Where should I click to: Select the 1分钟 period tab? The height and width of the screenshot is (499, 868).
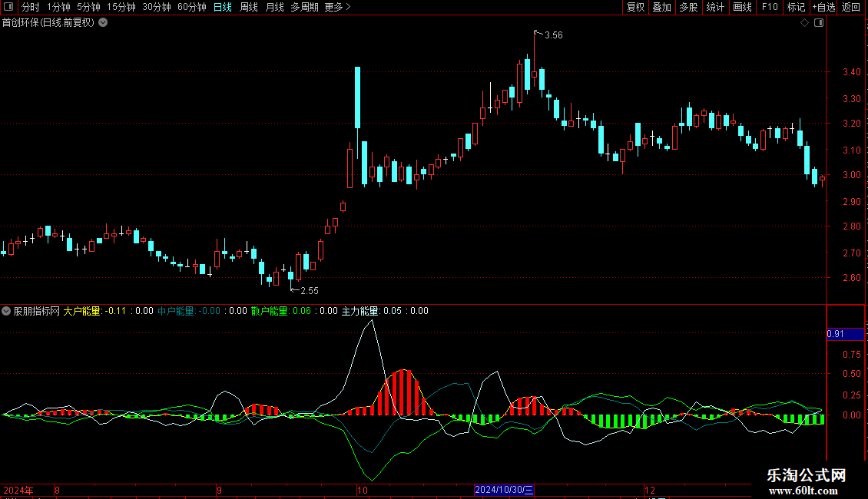[58, 7]
